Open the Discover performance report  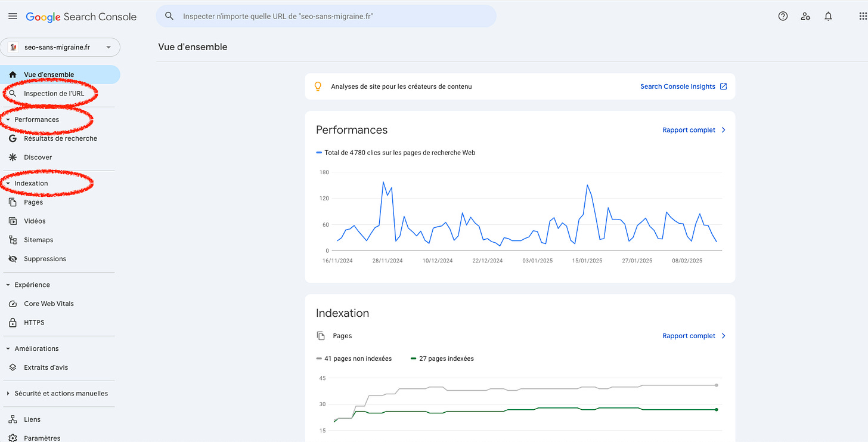pos(38,157)
